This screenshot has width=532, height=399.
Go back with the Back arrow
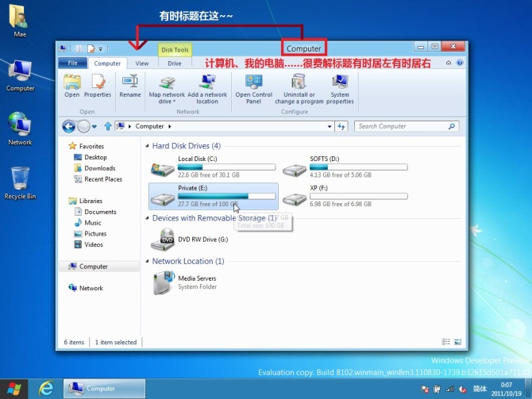[68, 126]
